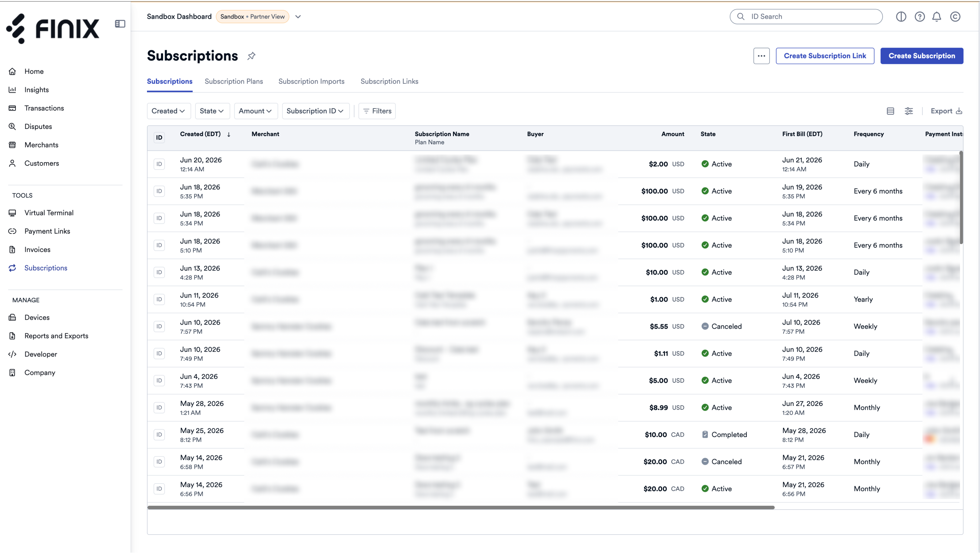Viewport: 980px width, 554px height.
Task: Open the help question mark icon
Action: click(x=919, y=16)
